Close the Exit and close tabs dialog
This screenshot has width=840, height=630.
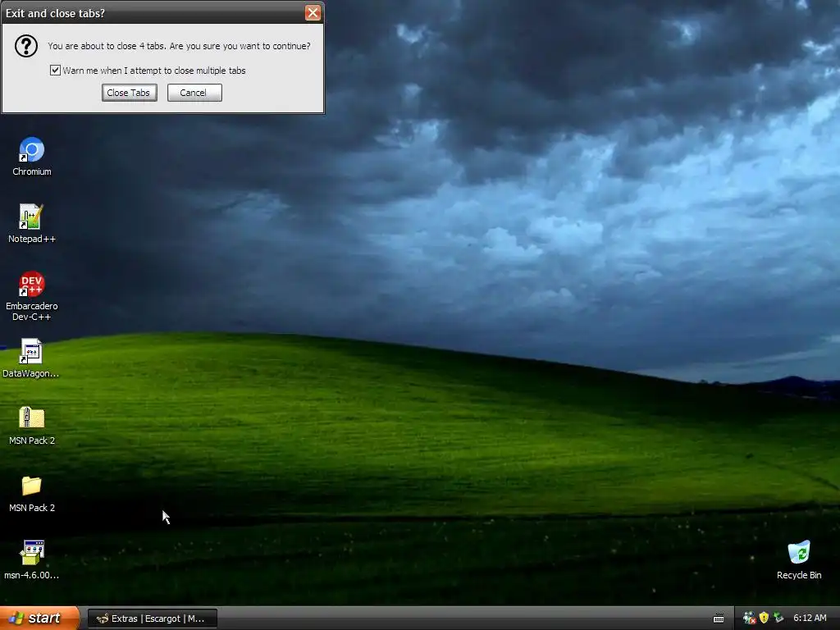313,13
